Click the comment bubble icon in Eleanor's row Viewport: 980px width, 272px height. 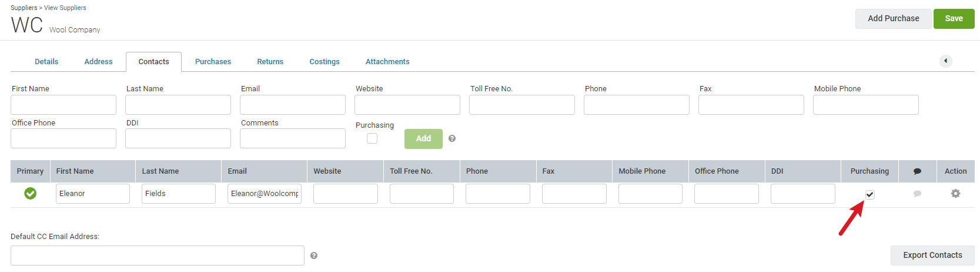(917, 194)
